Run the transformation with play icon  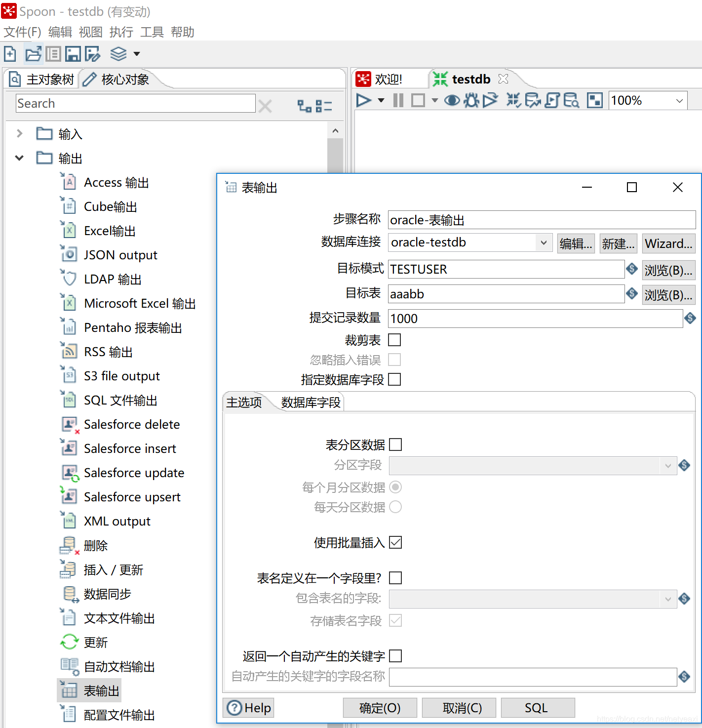pyautogui.click(x=364, y=100)
